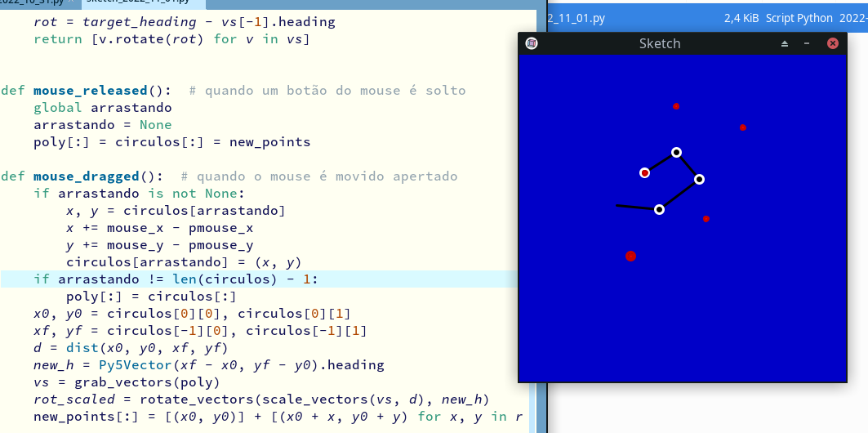Click the rightmost white ring node on the polyline

click(699, 179)
